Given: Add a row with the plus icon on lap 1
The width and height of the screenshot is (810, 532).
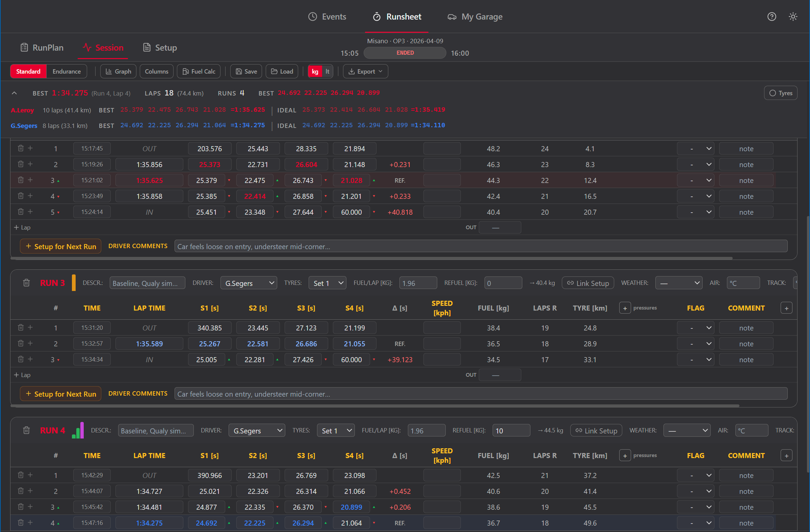Looking at the screenshot, I should tap(30, 148).
